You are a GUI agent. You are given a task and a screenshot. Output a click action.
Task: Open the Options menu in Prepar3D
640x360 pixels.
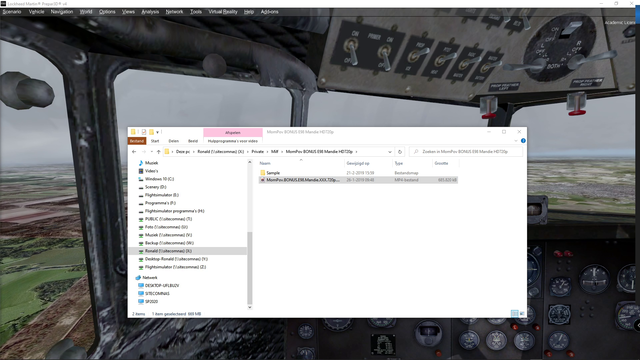(x=107, y=12)
